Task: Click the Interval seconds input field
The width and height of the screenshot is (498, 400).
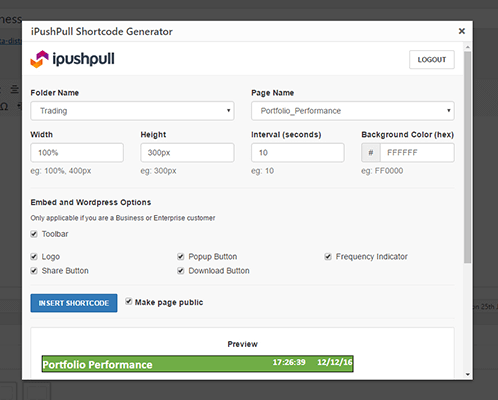Action: (x=298, y=153)
